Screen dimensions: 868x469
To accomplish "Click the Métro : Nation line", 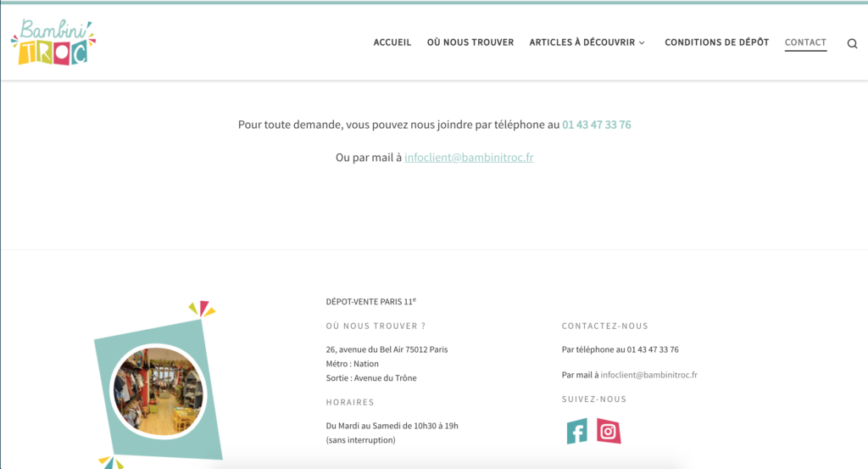I will click(352, 364).
